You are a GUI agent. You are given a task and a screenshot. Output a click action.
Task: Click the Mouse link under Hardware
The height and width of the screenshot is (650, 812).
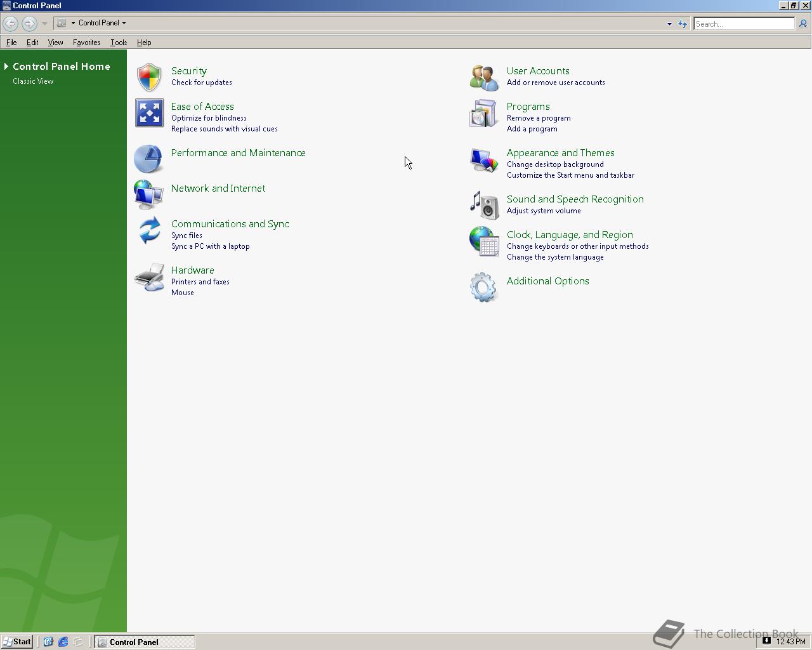[x=183, y=293]
